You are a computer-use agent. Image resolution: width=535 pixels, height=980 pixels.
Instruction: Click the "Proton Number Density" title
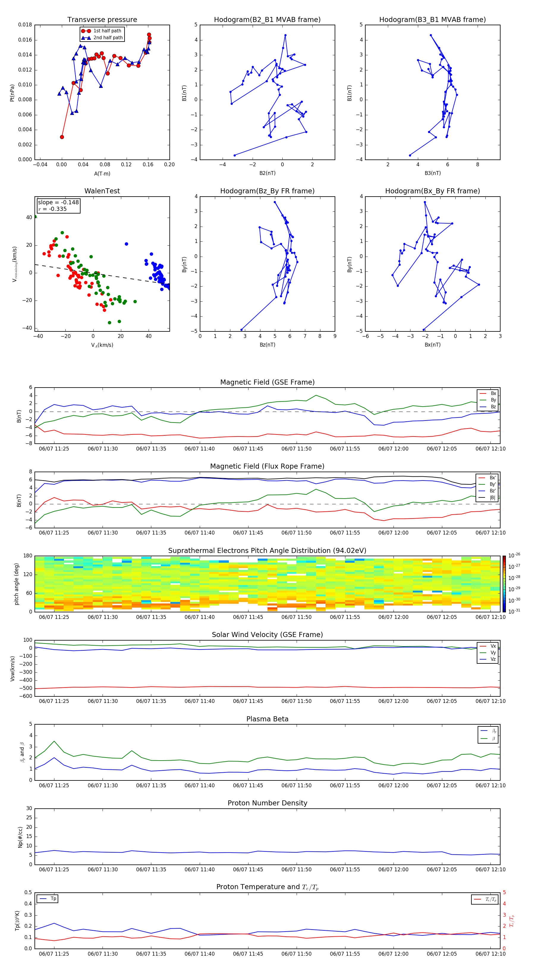point(267,803)
